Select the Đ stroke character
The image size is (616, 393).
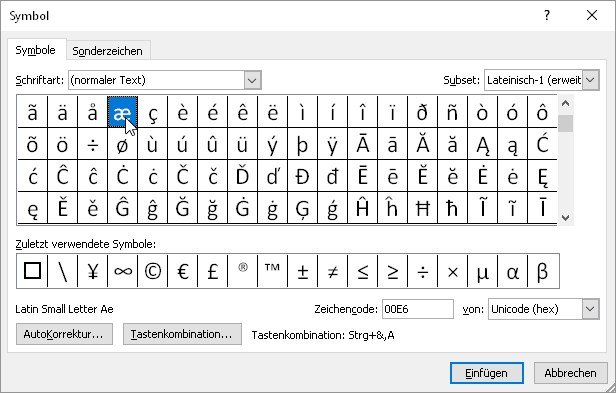coord(302,176)
